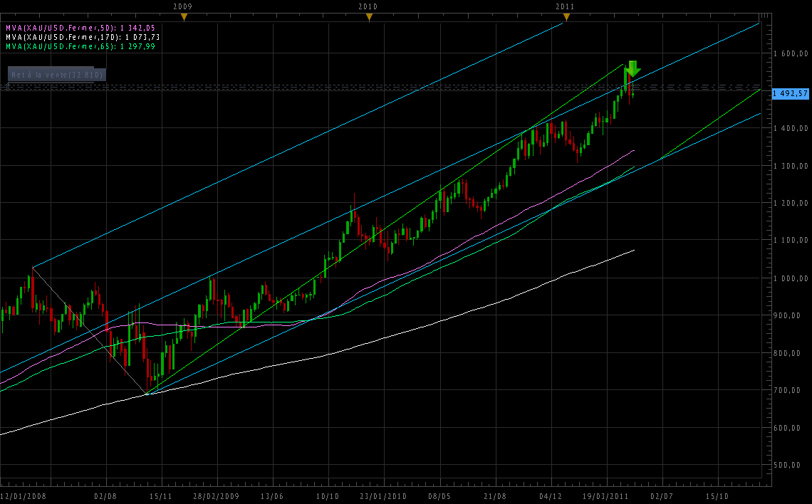Click the green down-arrow sell marker
This screenshot has height=504, width=812.
coord(633,69)
